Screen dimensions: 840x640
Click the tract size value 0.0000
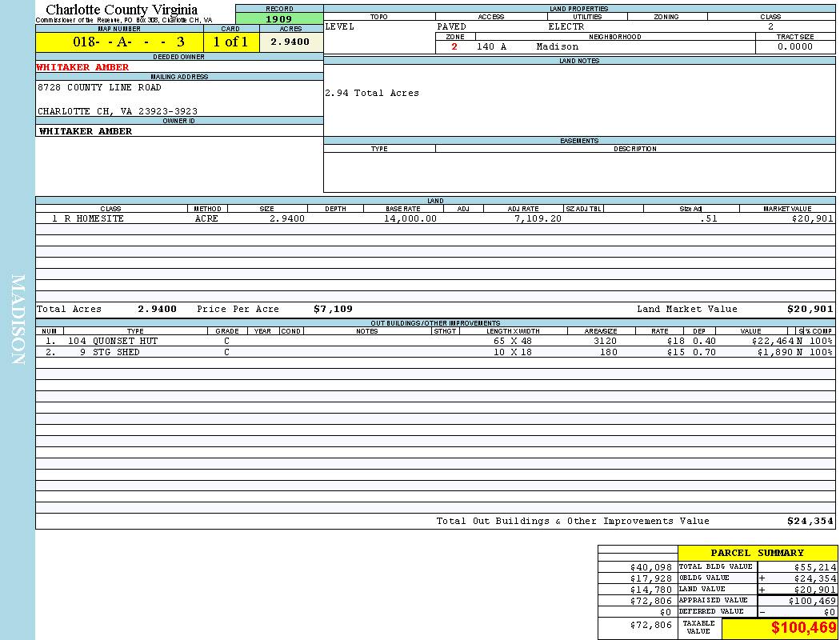(794, 46)
